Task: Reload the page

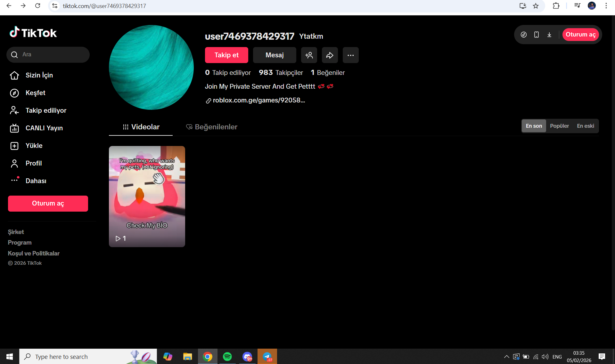Action: click(37, 6)
